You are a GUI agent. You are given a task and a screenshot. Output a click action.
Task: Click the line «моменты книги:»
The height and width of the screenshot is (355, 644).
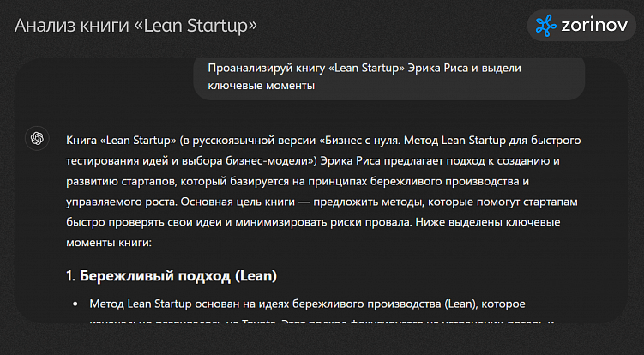(108, 244)
